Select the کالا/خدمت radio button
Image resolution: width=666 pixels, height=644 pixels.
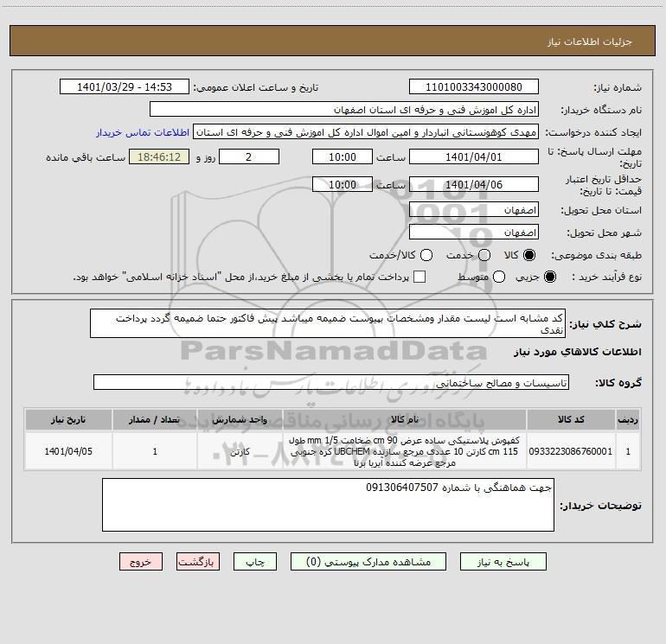[426, 255]
